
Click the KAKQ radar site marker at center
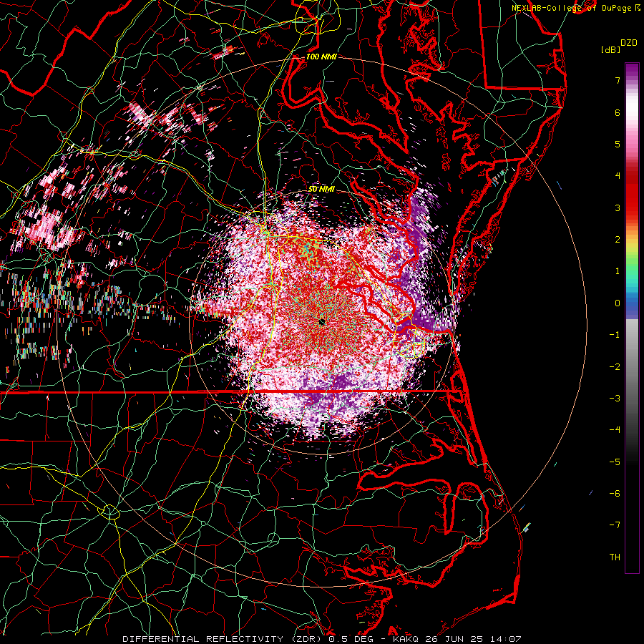[x=322, y=321]
